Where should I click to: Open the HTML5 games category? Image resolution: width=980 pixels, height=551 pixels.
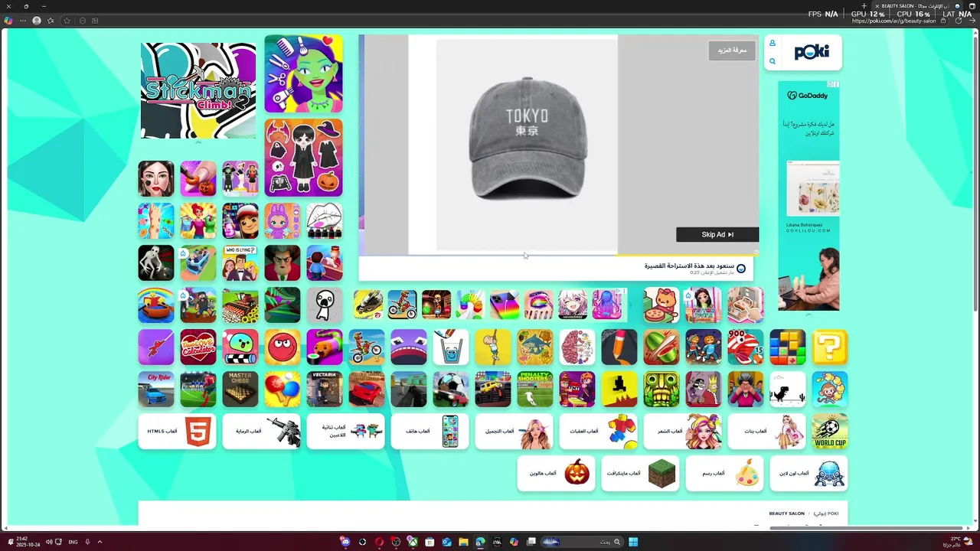(x=178, y=432)
